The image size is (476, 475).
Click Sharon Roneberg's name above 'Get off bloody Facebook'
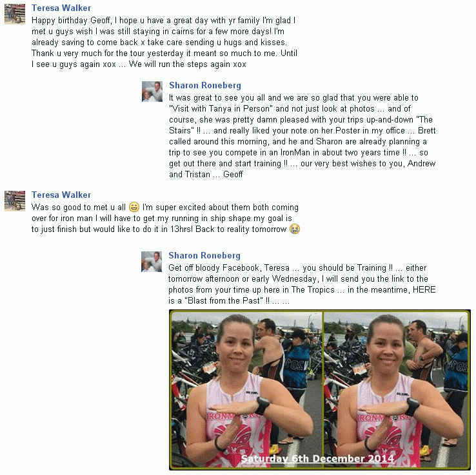204,255
